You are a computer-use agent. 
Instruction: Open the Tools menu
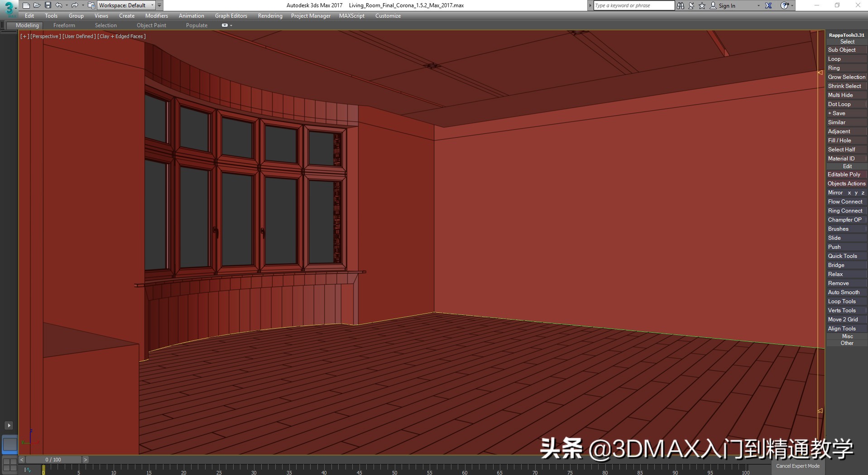(x=51, y=16)
